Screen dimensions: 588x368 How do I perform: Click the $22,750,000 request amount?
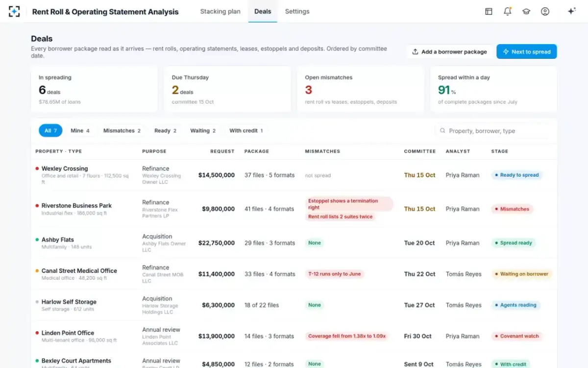(217, 243)
